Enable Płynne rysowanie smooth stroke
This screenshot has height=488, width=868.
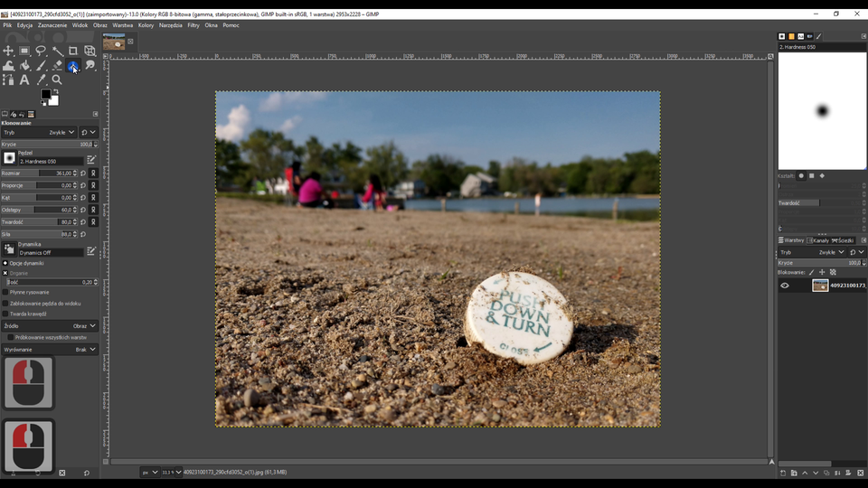[x=5, y=292]
